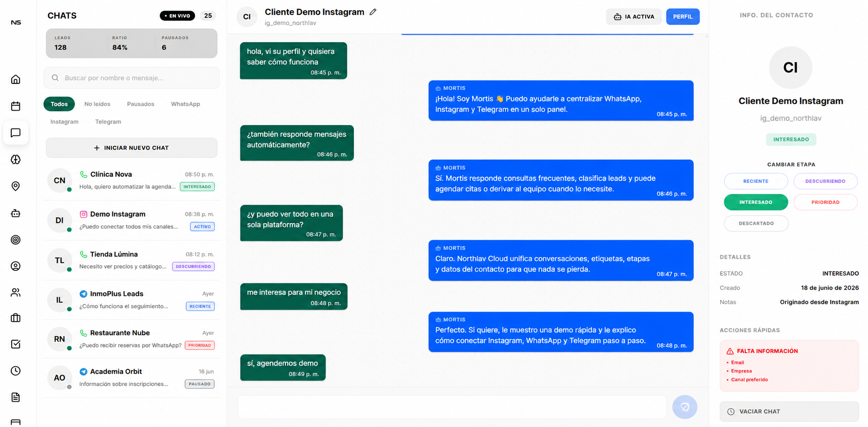Open the clock history icon in sidebar

pos(16,371)
